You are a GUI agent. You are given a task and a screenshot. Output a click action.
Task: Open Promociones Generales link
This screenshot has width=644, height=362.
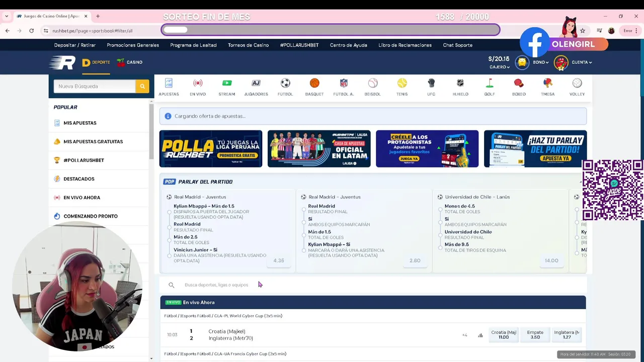[133, 45]
